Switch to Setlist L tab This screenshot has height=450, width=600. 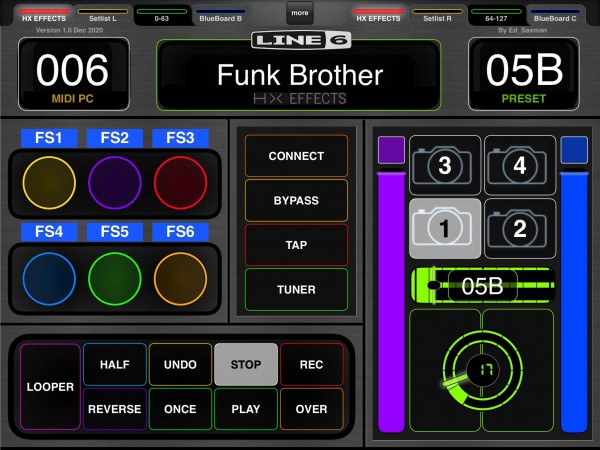coord(103,15)
